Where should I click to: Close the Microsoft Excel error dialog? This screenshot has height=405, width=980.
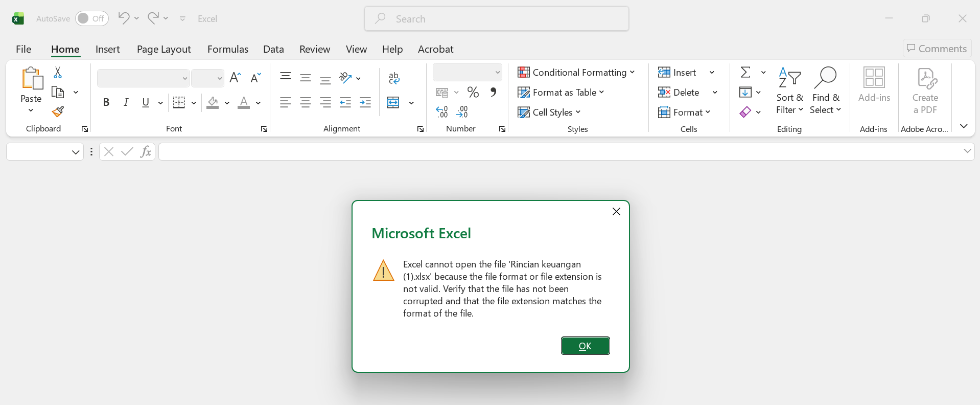click(x=616, y=212)
